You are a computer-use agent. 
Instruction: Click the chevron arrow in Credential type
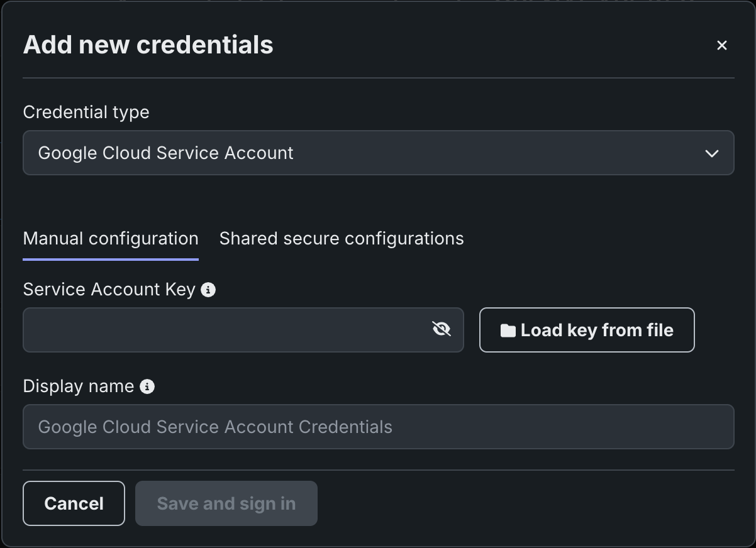[x=711, y=153]
